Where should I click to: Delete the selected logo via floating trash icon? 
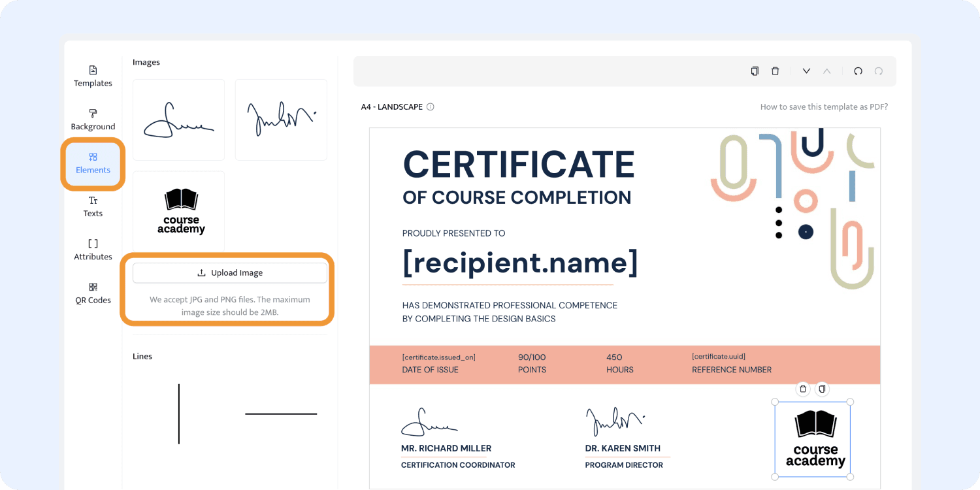tap(803, 389)
